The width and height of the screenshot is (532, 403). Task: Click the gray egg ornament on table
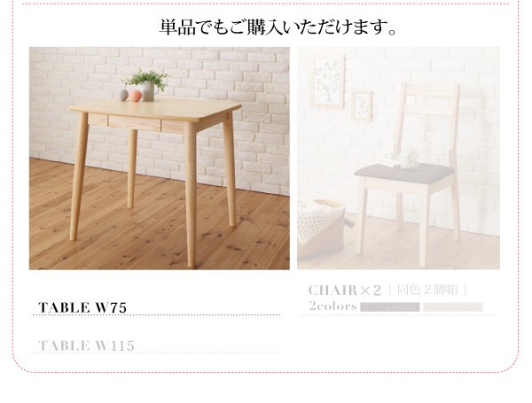tap(123, 95)
